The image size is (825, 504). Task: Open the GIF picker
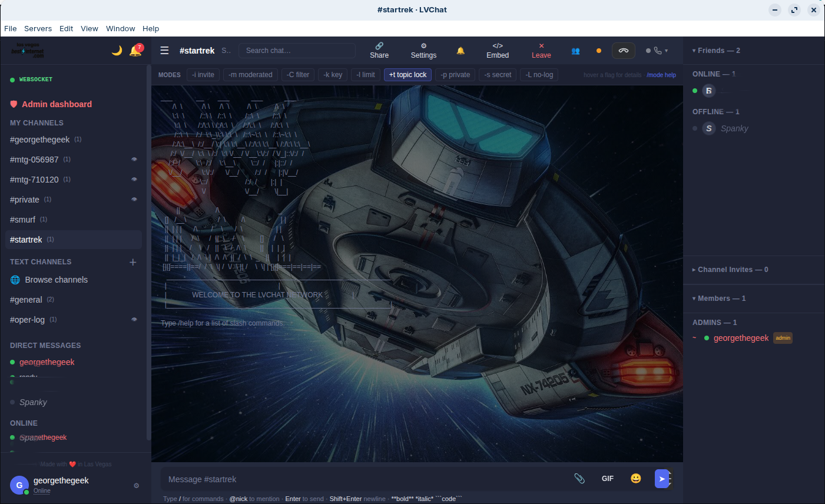click(608, 479)
